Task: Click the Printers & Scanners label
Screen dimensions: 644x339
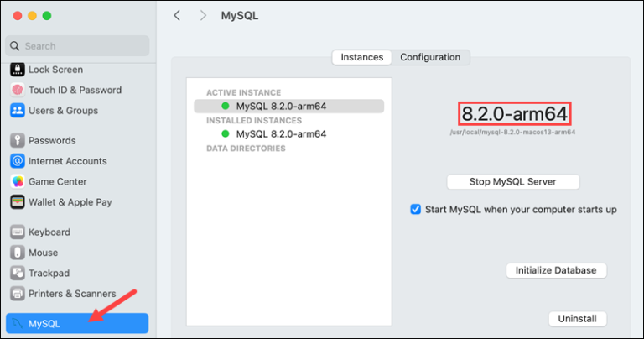Action: click(72, 294)
